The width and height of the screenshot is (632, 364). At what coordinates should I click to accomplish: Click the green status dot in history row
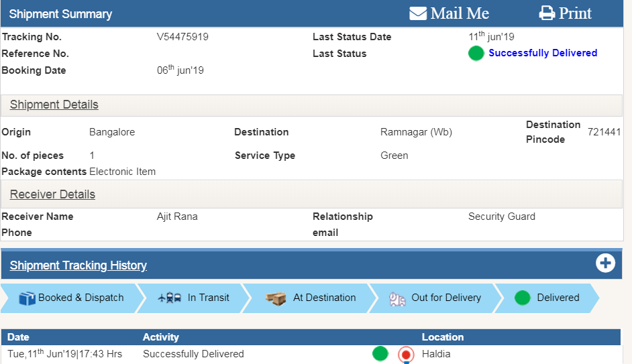point(380,353)
